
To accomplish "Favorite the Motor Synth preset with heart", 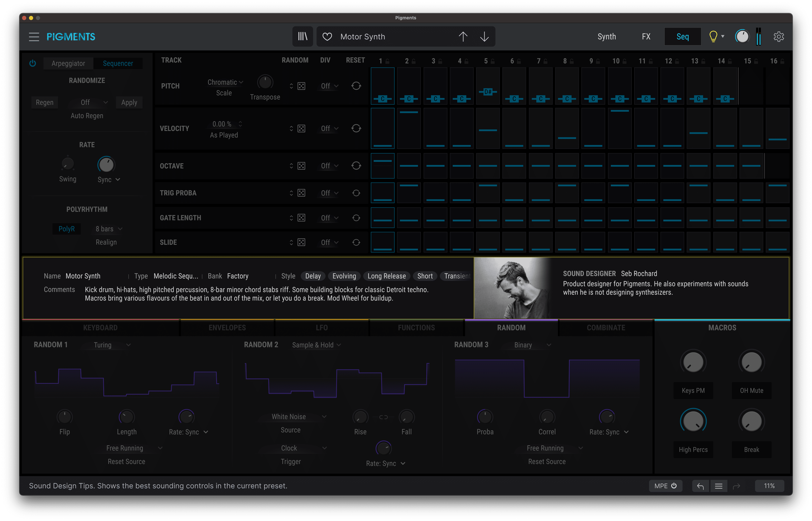I will pyautogui.click(x=327, y=37).
